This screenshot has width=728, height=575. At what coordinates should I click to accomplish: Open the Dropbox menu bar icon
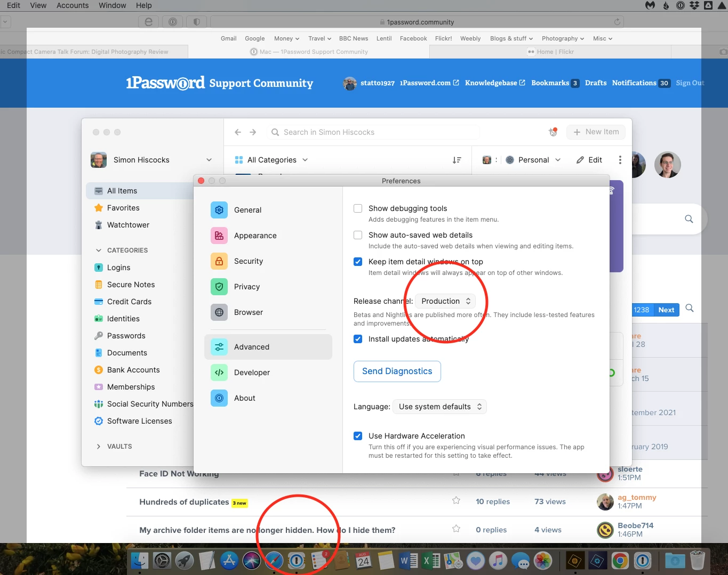coord(694,5)
